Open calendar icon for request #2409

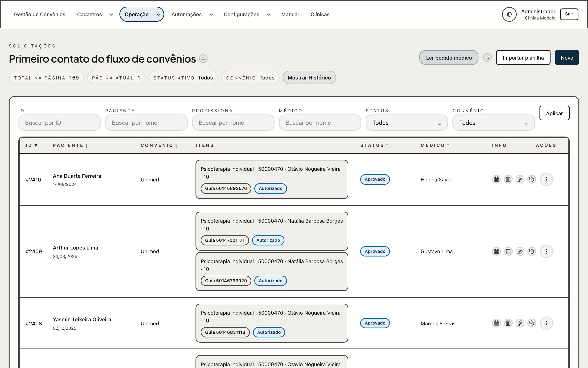click(496, 251)
